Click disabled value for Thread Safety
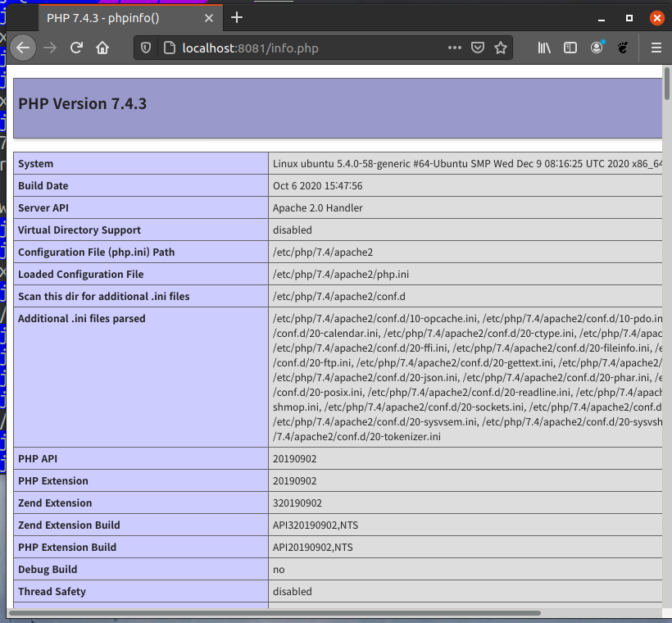Viewport: 672px width, 623px height. click(x=293, y=592)
